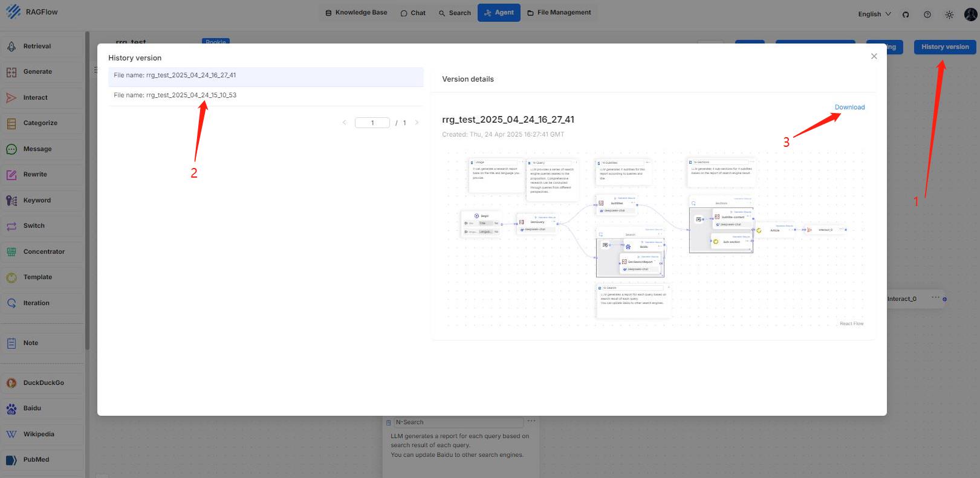
Task: Click the help question mark icon
Action: [x=927, y=15]
